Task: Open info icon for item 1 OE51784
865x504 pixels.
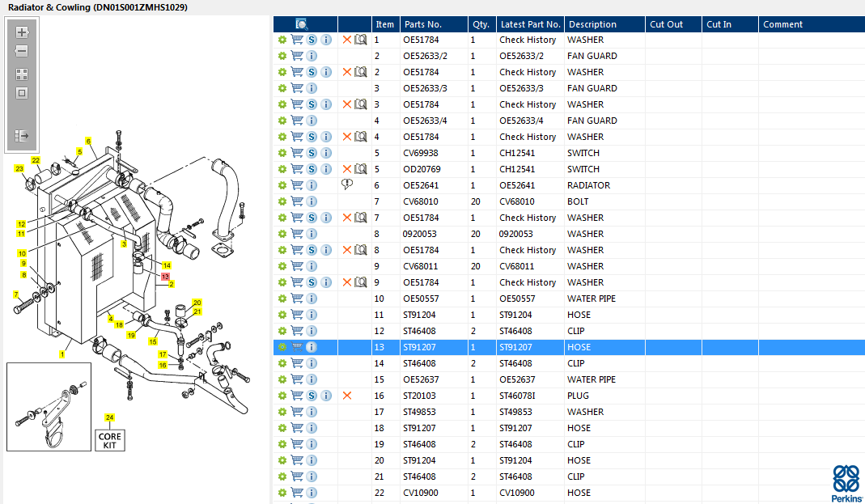Action: tap(326, 40)
